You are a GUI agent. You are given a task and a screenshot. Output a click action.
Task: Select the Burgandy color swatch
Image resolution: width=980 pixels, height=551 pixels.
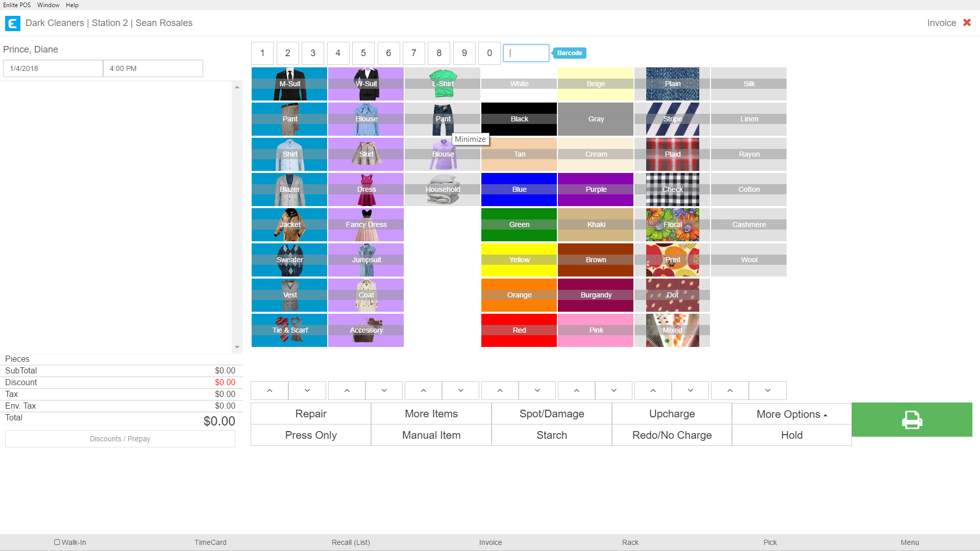pyautogui.click(x=596, y=295)
